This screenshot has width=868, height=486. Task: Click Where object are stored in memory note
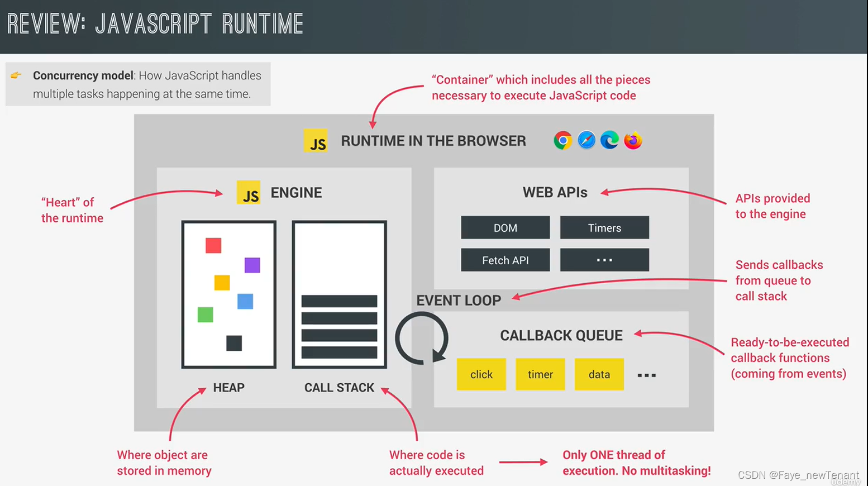click(164, 463)
